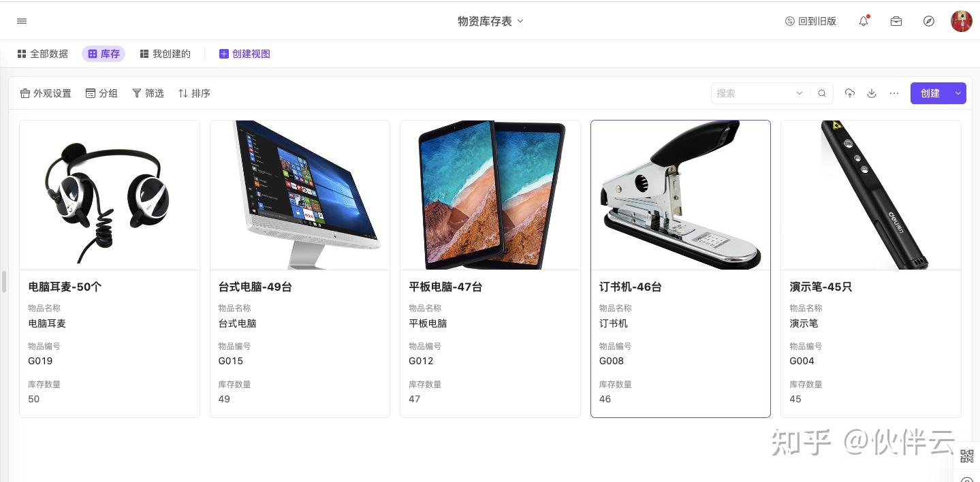Click the cloud upload icon
The height and width of the screenshot is (482, 980).
tap(850, 93)
